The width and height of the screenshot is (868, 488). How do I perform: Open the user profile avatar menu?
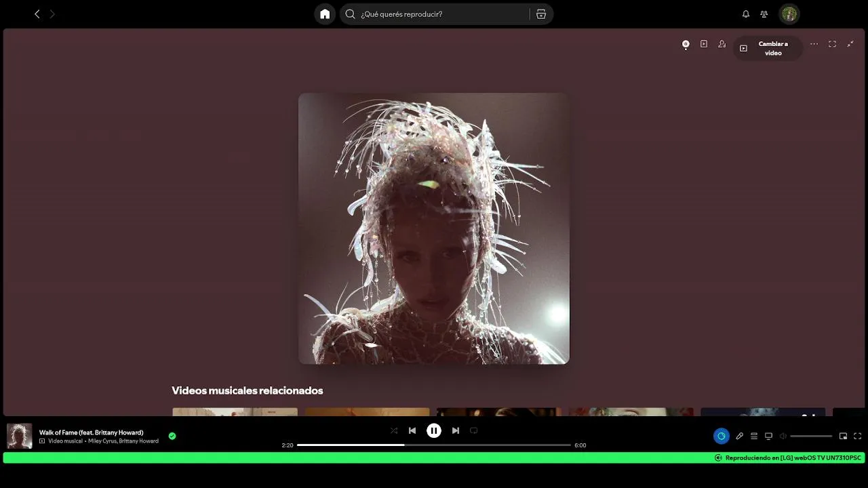point(789,14)
